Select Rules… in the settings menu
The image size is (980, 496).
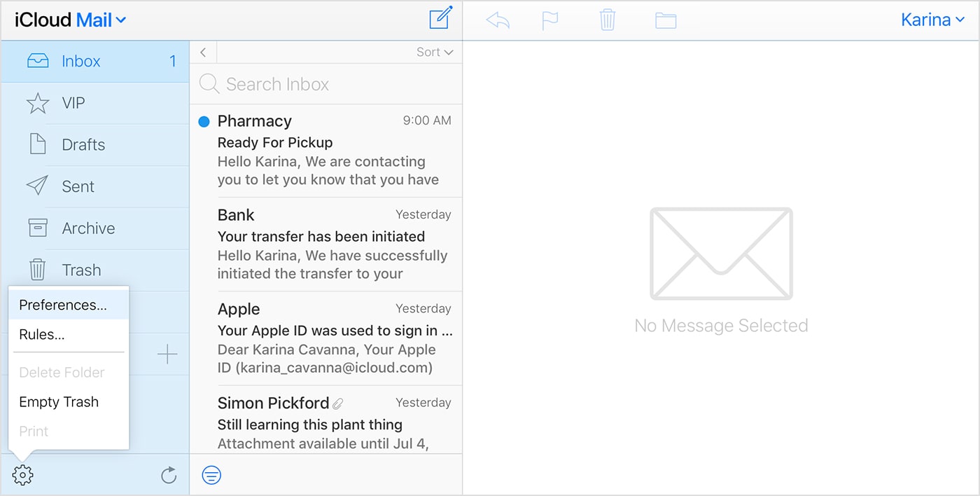[x=42, y=334]
